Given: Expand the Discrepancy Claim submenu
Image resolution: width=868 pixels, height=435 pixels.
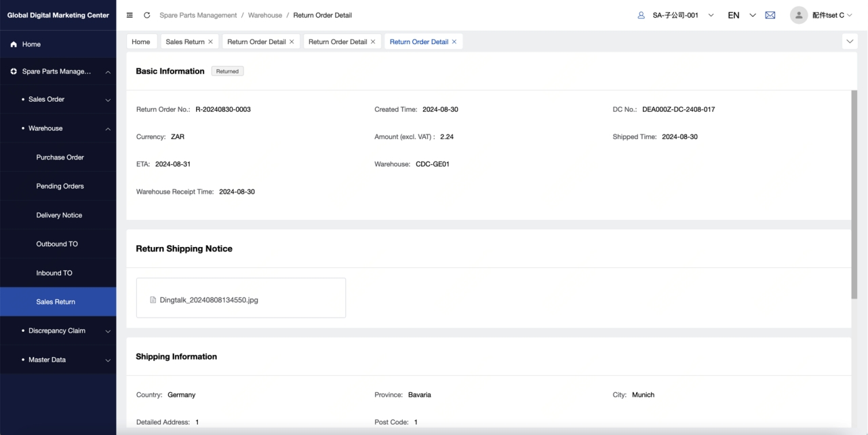Looking at the screenshot, I should pos(108,331).
